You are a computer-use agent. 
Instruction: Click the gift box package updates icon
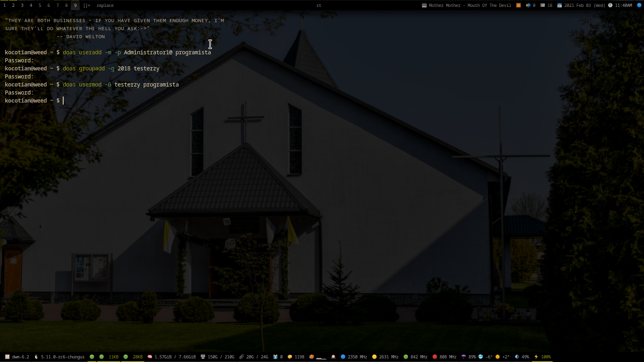275,357
